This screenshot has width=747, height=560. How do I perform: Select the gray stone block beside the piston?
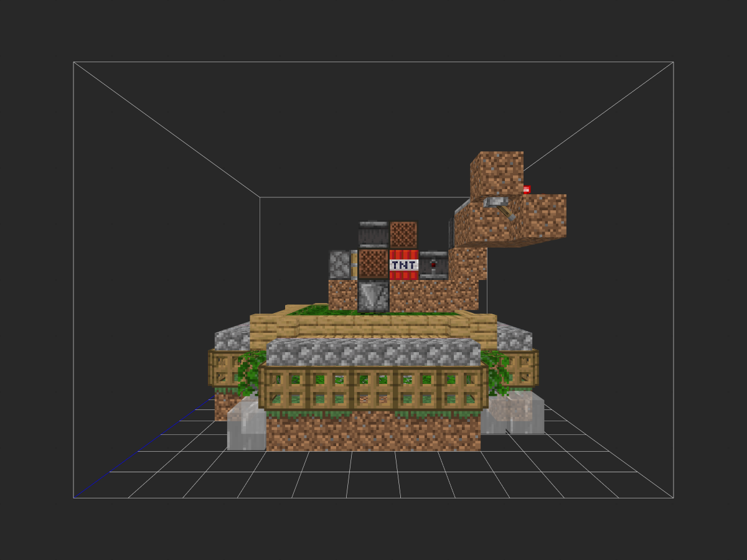point(339,264)
